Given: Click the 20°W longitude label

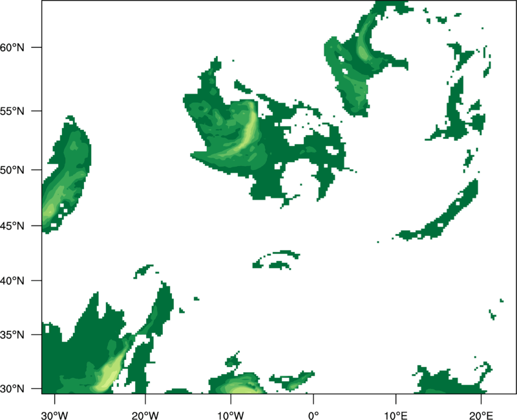Looking at the screenshot, I should [x=145, y=415].
